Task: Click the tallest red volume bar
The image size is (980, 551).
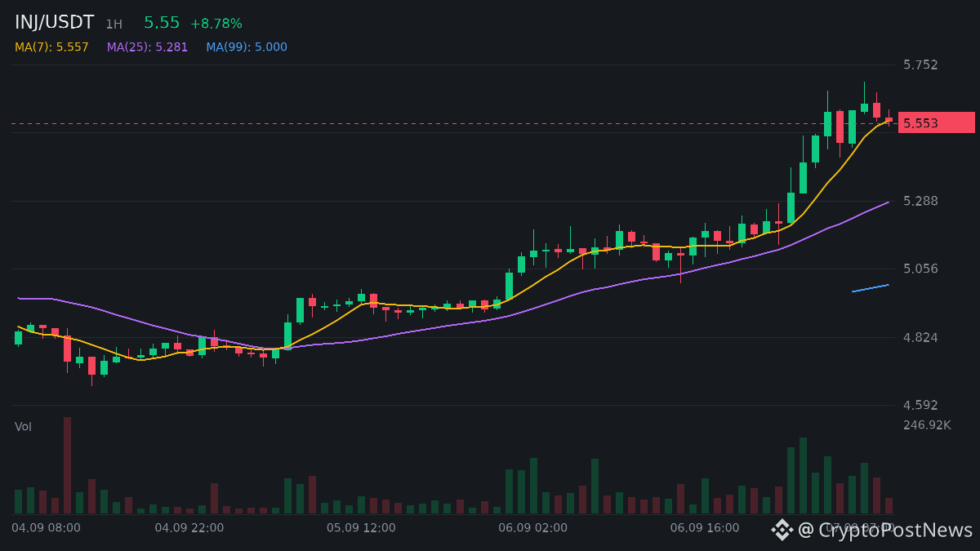Action: (67, 465)
